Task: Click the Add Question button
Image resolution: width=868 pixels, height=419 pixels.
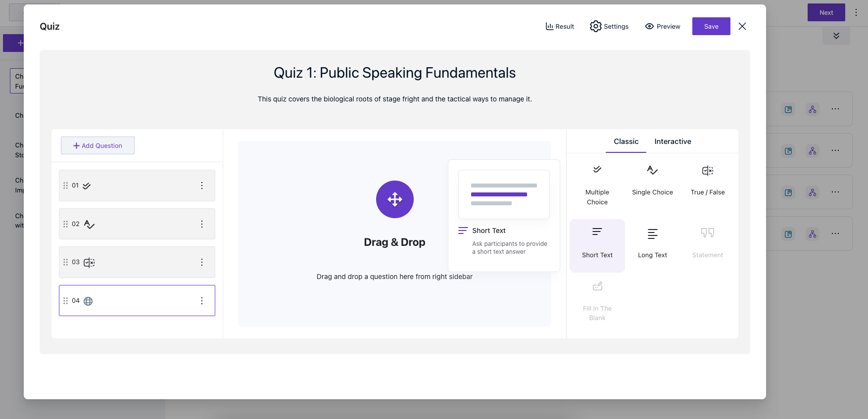Action: 97,145
